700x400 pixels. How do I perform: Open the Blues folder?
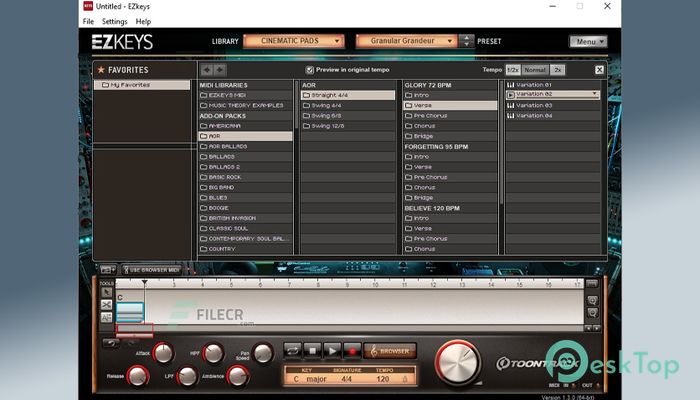point(246,198)
